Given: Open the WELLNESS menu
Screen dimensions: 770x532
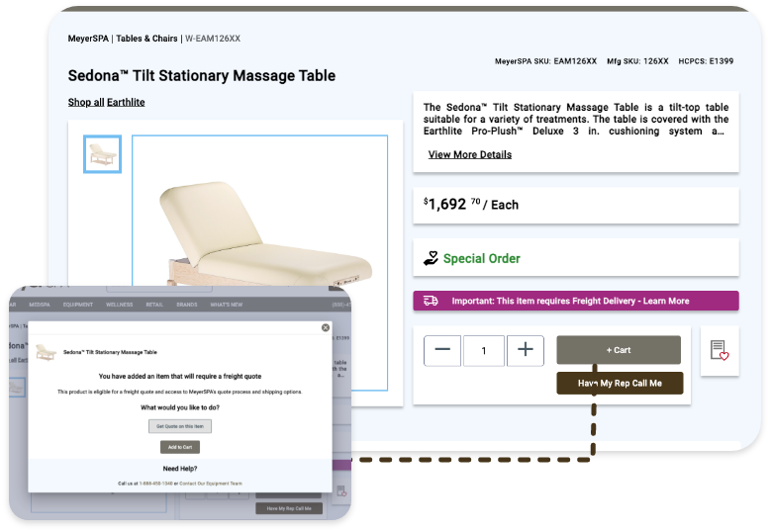Looking at the screenshot, I should 120,305.
